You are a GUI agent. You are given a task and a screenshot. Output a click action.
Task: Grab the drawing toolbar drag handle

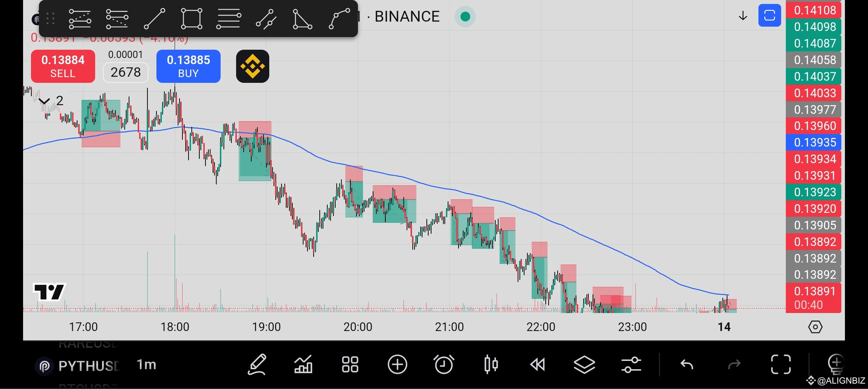tap(50, 18)
